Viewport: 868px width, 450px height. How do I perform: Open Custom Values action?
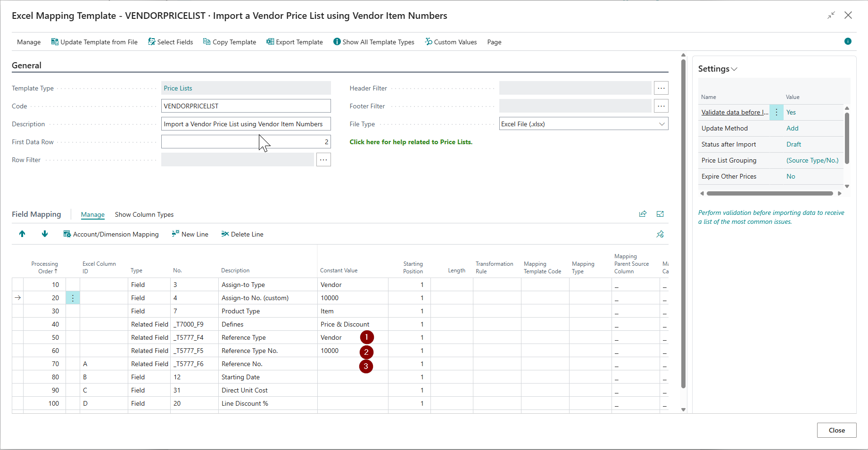coord(451,42)
